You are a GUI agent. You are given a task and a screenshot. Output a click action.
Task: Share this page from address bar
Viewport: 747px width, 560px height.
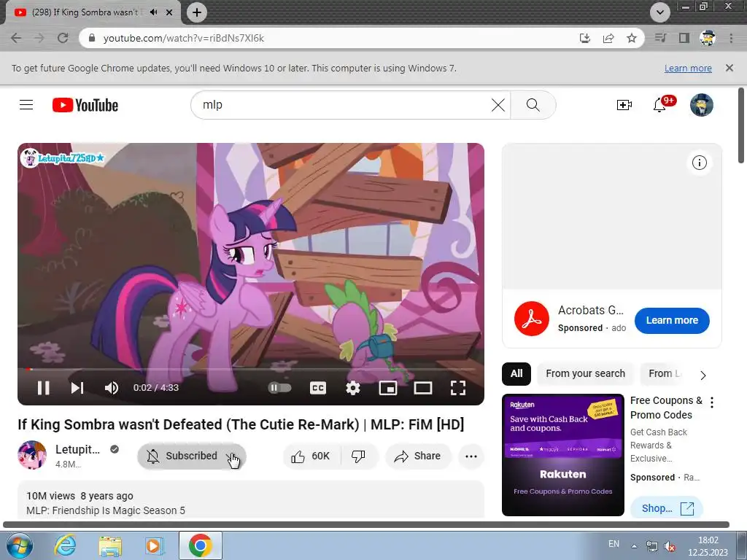pos(608,38)
